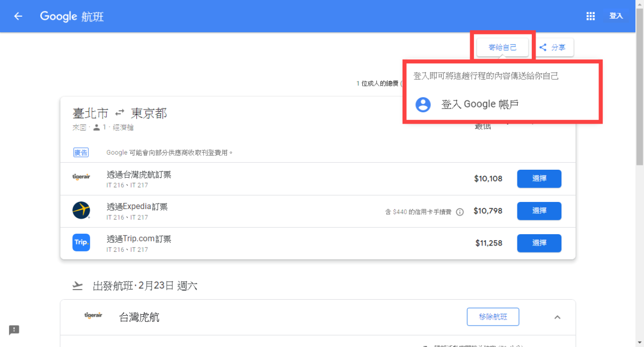The width and height of the screenshot is (644, 347).
Task: Click the 臺北市 origin text
Action: [x=90, y=113]
